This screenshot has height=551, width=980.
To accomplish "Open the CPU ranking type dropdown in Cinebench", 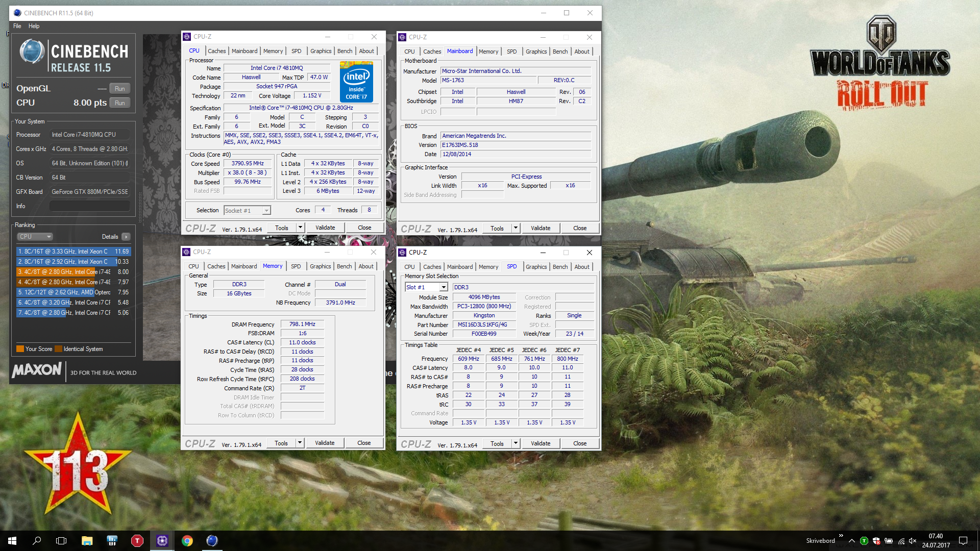I will (x=35, y=237).
